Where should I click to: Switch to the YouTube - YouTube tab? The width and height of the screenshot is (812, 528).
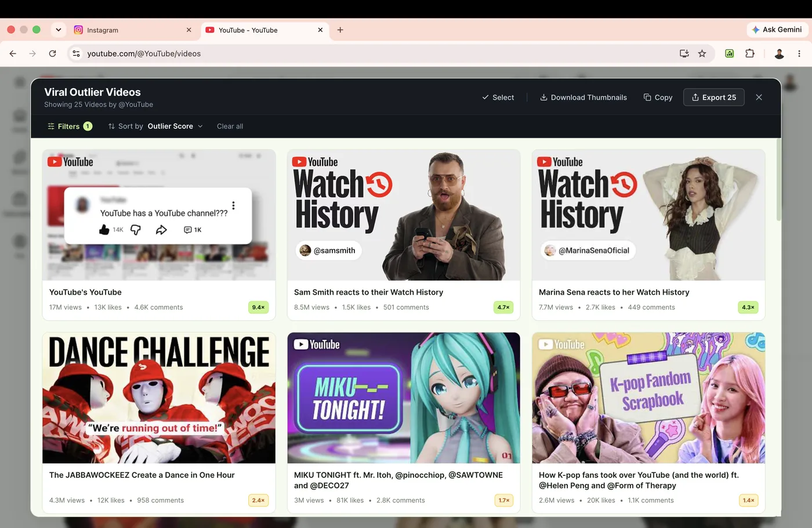(265, 30)
